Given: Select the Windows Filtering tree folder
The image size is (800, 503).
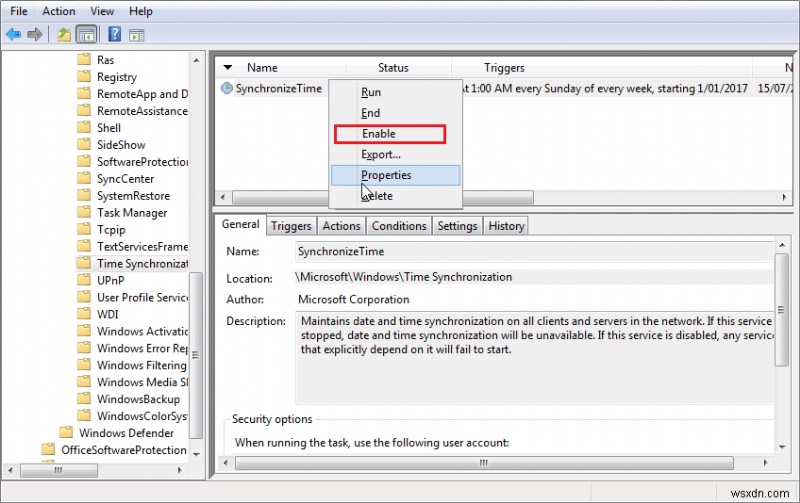Looking at the screenshot, I should click(x=142, y=365).
